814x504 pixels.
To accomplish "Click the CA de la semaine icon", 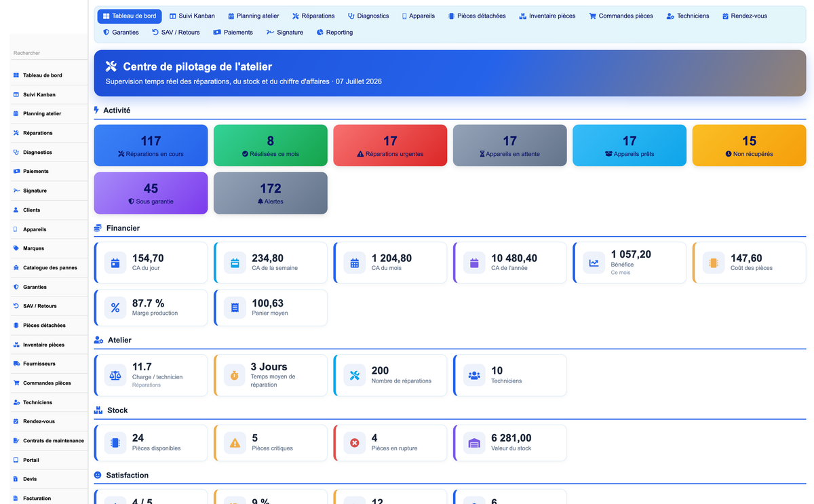I will tap(235, 263).
